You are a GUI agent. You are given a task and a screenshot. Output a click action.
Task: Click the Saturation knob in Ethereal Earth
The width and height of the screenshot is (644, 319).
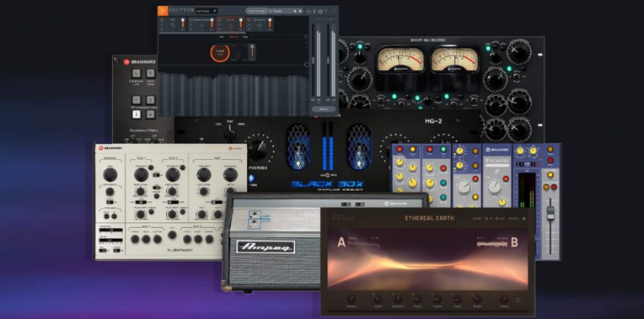tap(398, 299)
